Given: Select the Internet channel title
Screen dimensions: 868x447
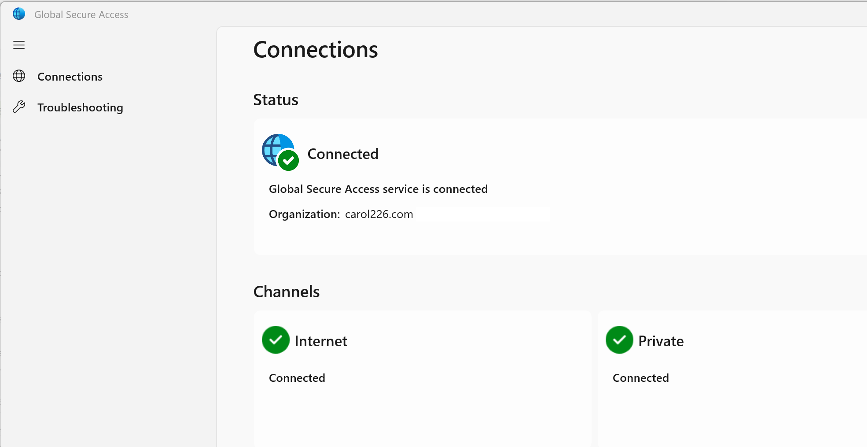Looking at the screenshot, I should coord(321,341).
